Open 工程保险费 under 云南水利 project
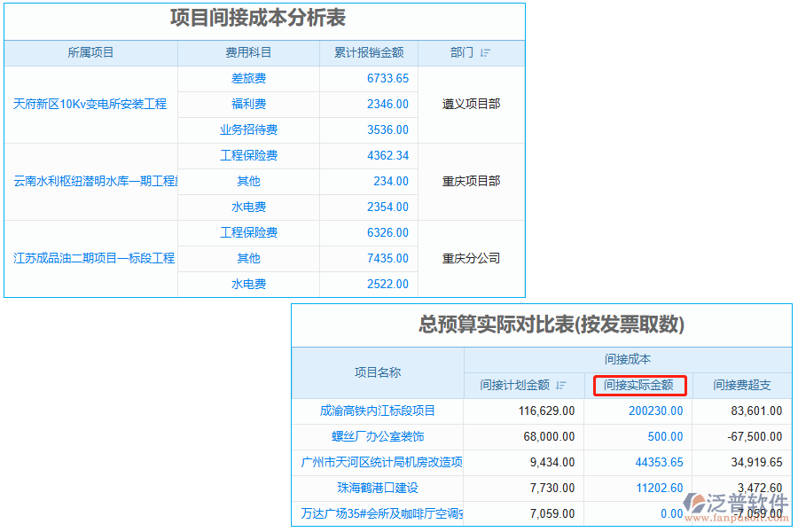Screen dimensions: 798x532 pos(248,155)
